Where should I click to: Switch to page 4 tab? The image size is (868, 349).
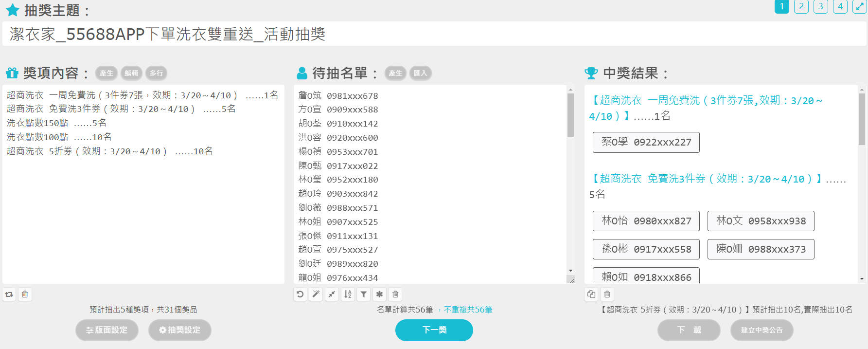pos(840,6)
